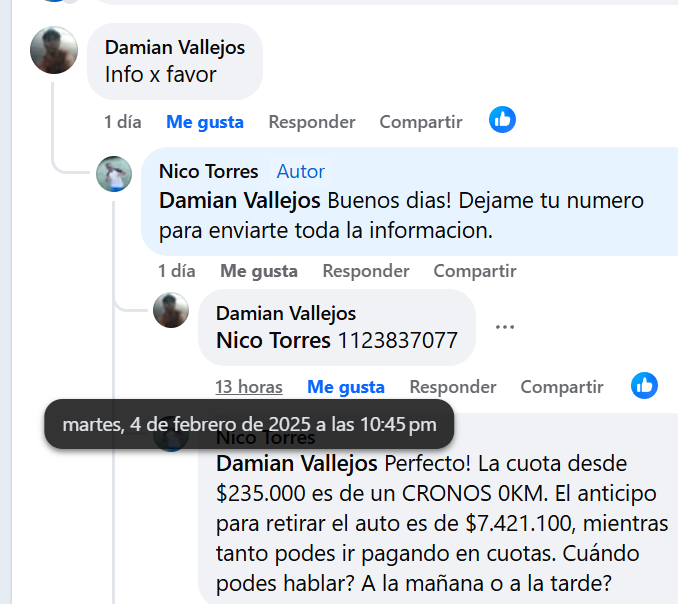
Task: Open Damian Vallejos' avatar on the phone number reply
Action: [x=171, y=310]
